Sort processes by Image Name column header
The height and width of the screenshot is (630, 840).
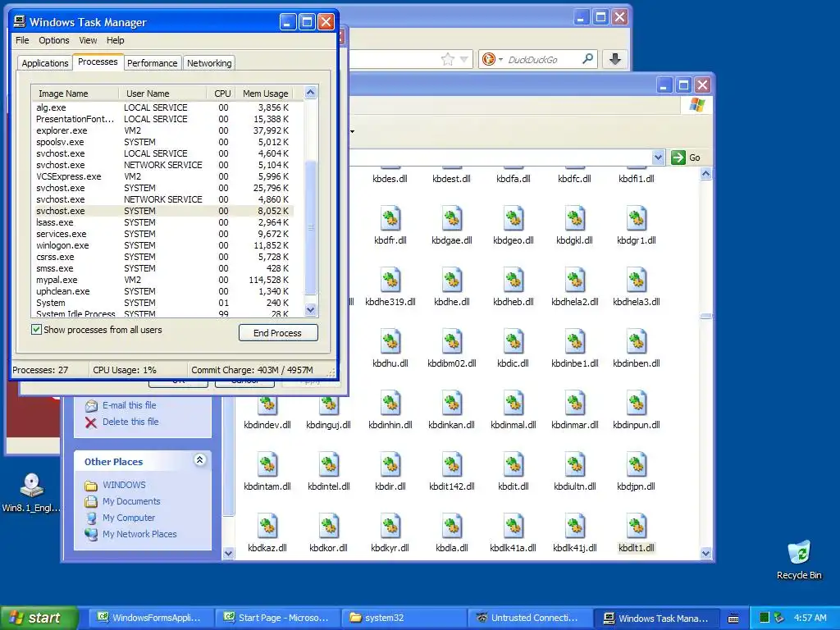click(x=75, y=94)
